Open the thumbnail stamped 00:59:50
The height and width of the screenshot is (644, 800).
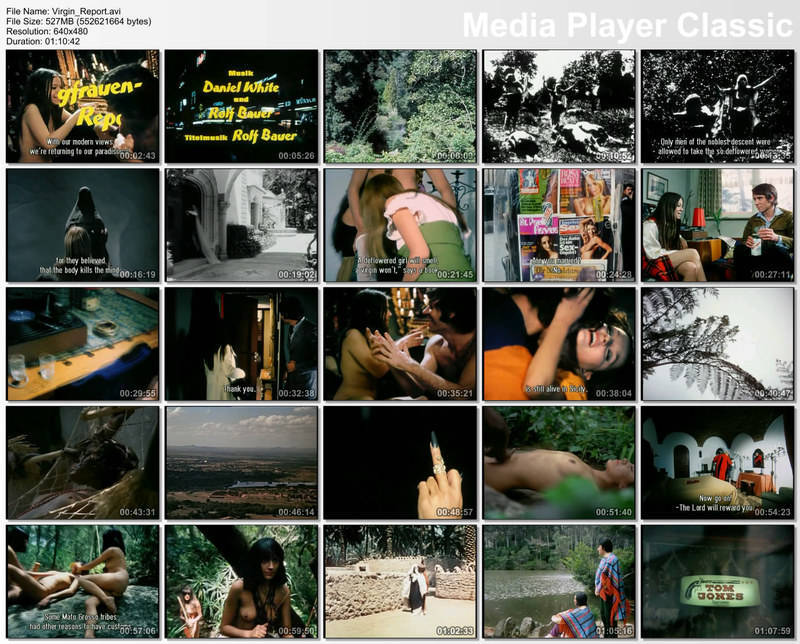click(241, 582)
